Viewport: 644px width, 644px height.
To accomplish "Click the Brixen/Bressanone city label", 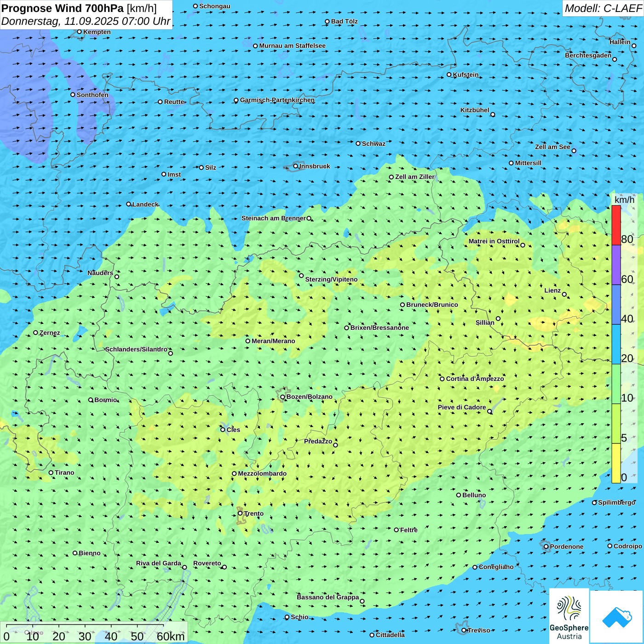I will [379, 328].
